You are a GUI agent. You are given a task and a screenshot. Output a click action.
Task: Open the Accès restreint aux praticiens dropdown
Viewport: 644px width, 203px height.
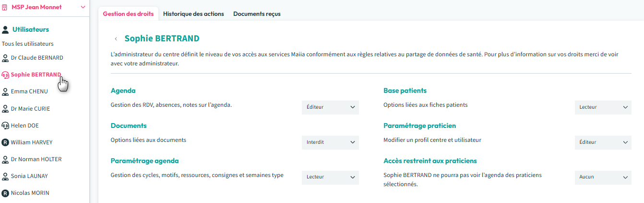[x=603, y=177]
